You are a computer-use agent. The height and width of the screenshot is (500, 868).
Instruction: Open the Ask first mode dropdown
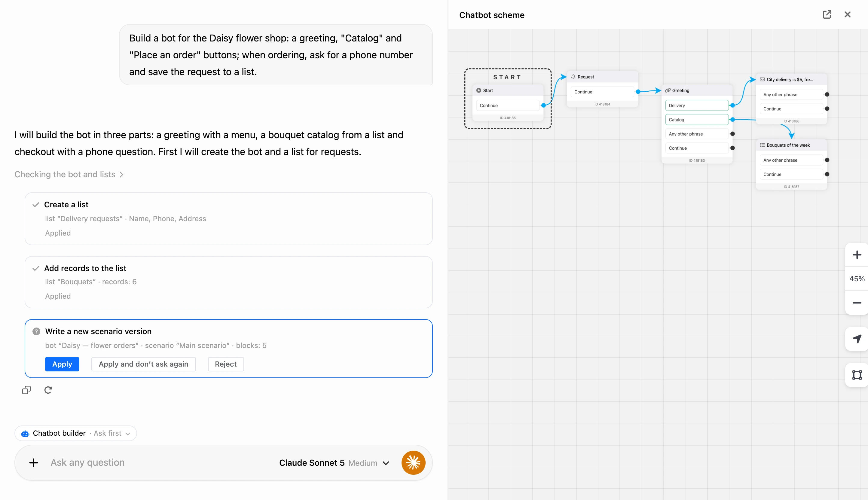tap(112, 433)
